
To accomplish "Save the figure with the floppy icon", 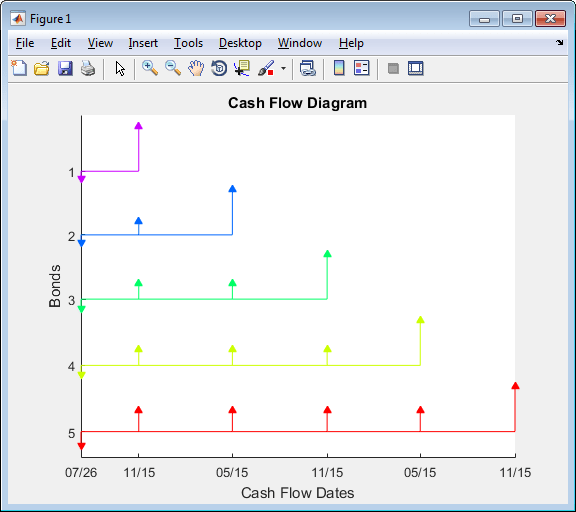I will (65, 68).
